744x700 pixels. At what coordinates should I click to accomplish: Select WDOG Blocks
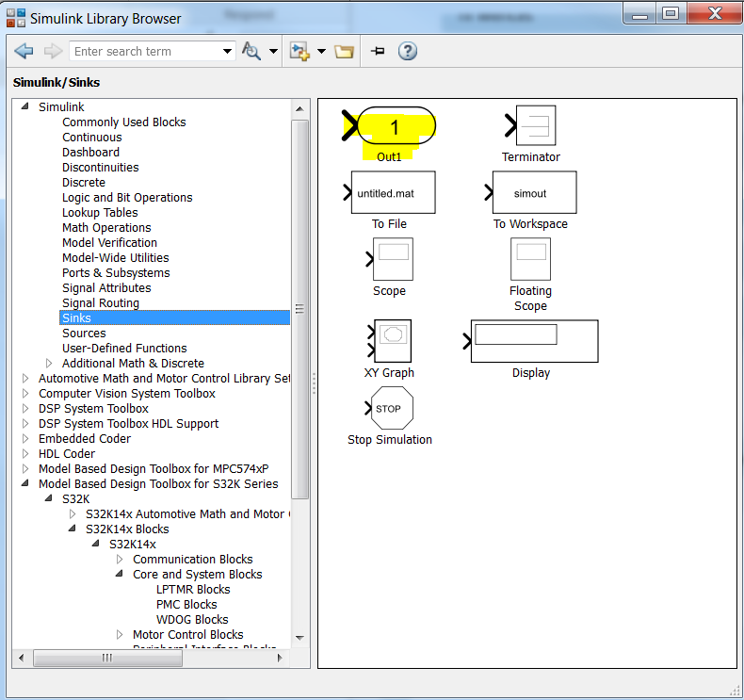(192, 620)
